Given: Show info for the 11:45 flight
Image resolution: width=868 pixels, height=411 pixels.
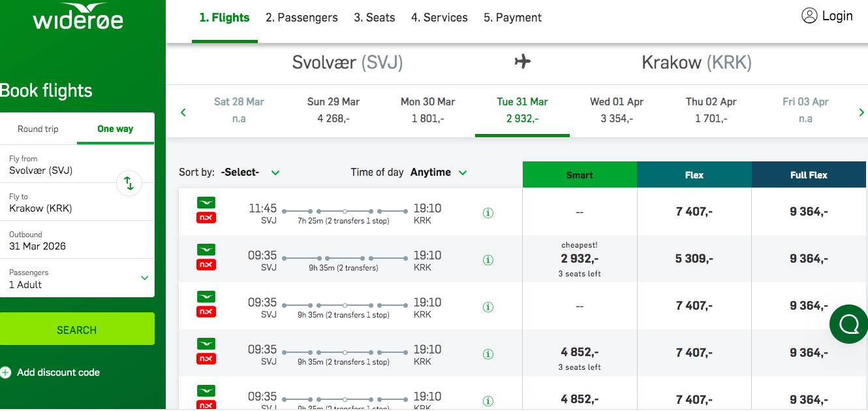Looking at the screenshot, I should pos(488,212).
